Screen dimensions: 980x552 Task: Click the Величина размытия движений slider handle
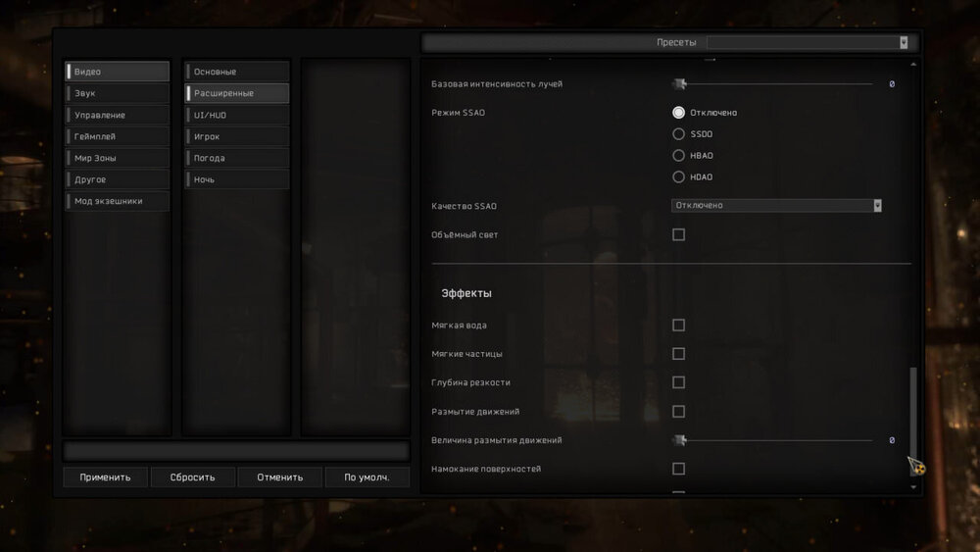click(680, 440)
